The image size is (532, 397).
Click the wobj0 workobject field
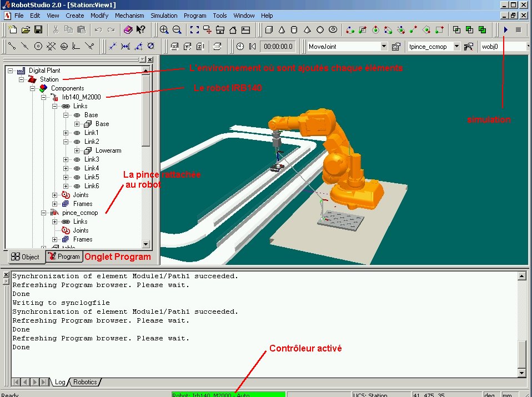505,47
